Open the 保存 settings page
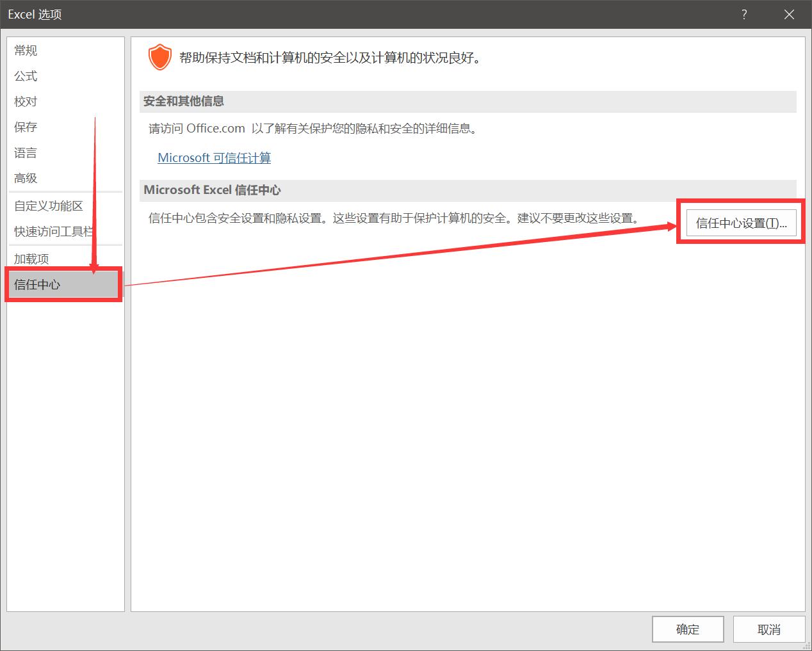The width and height of the screenshot is (812, 651). pyautogui.click(x=25, y=127)
